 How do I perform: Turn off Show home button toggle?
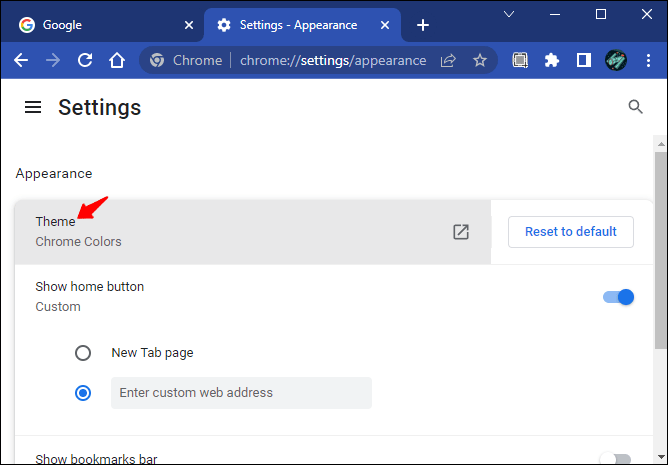pos(619,297)
